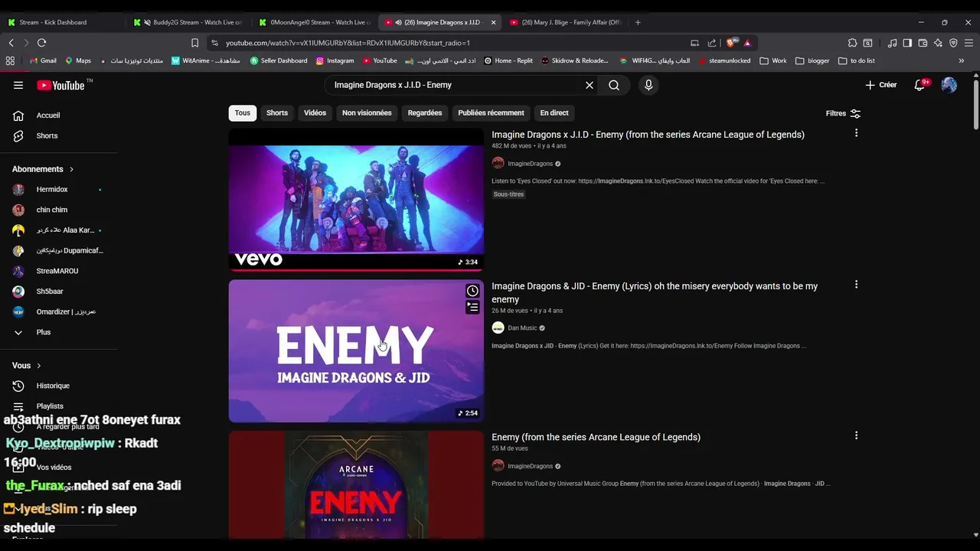Screen dimensions: 980x551
Task: Open Dan Music channel link
Action: [x=522, y=328]
